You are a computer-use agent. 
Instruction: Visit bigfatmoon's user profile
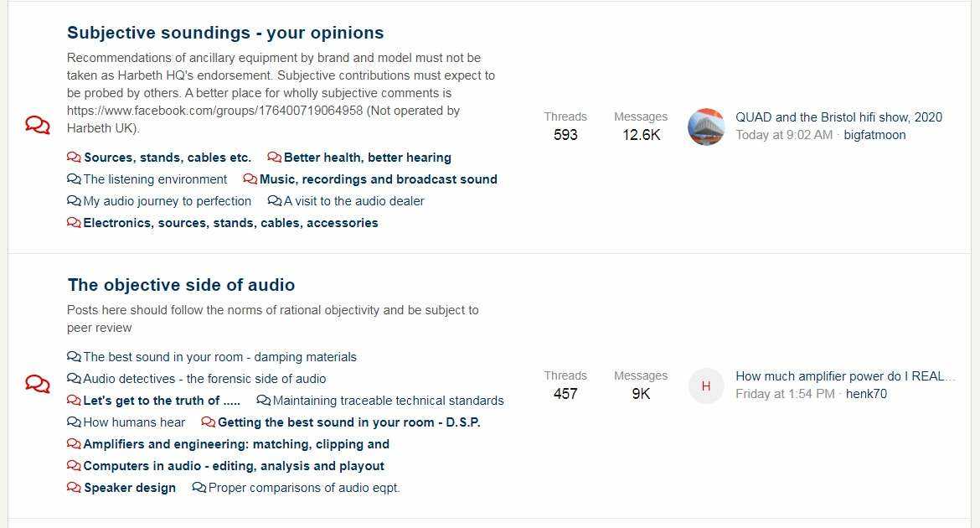(874, 134)
